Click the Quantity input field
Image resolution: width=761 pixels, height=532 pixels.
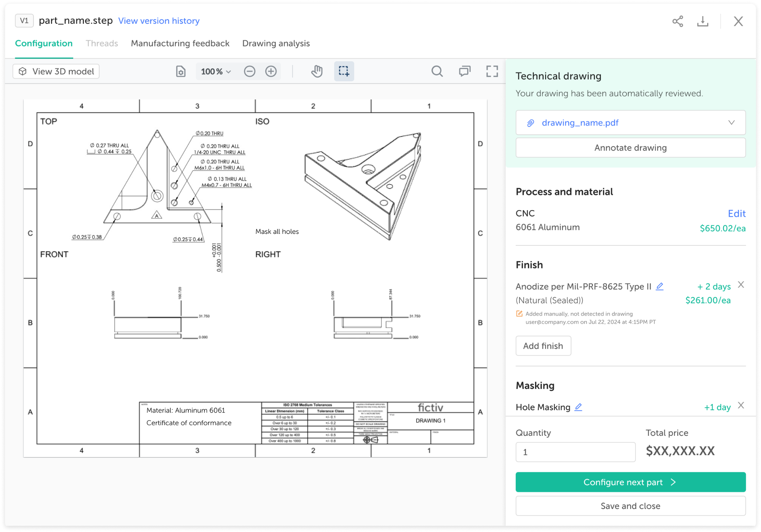[575, 452]
